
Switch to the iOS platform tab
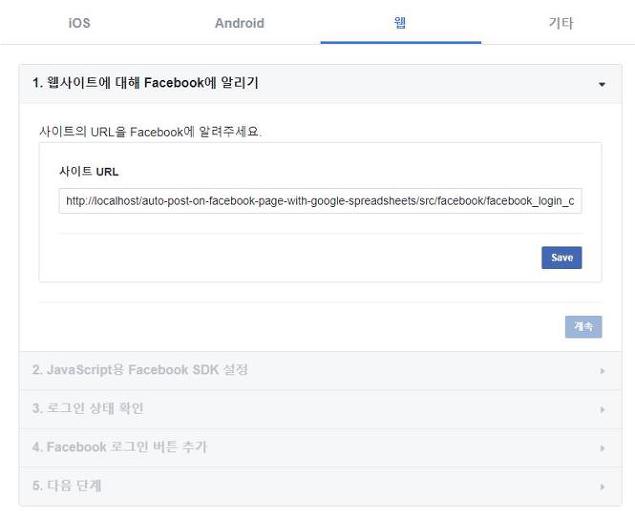pyautogui.click(x=79, y=23)
